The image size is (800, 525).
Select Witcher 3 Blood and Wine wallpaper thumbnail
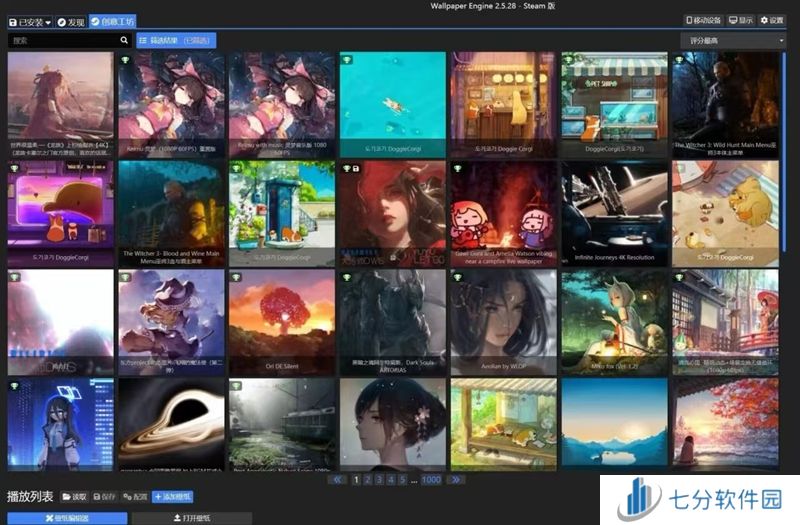tap(171, 213)
